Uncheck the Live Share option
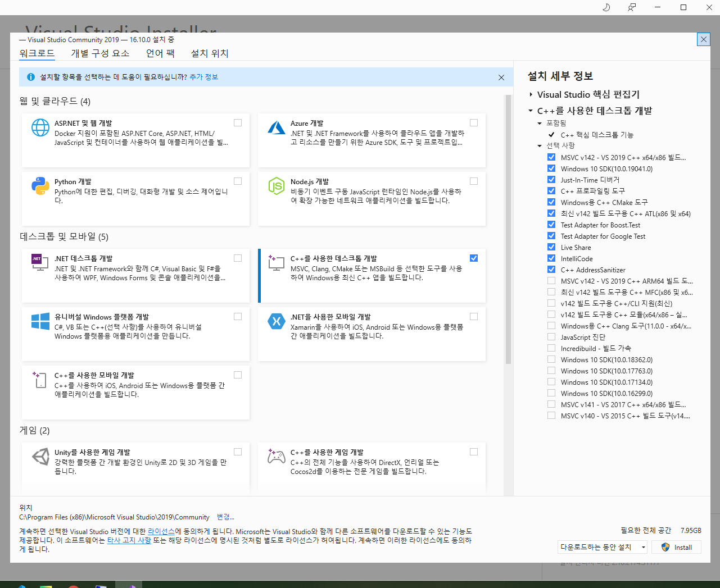This screenshot has height=588, width=720. (551, 247)
